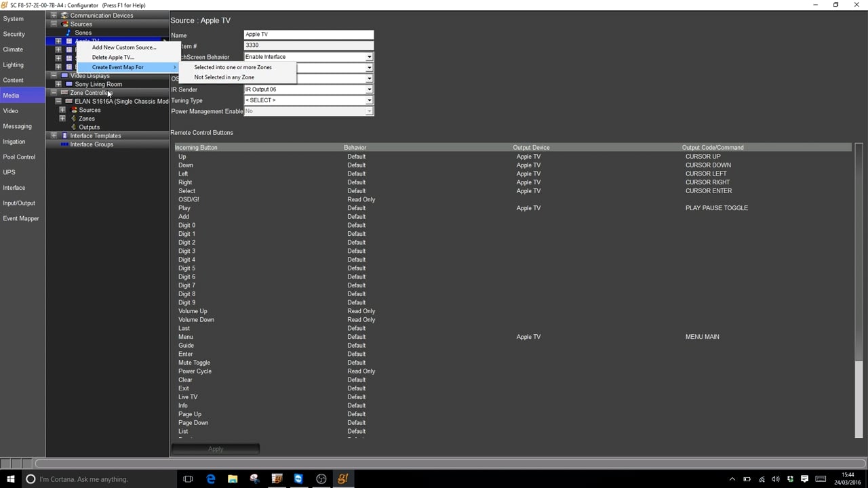Open the volume control in system tray

coord(775,479)
